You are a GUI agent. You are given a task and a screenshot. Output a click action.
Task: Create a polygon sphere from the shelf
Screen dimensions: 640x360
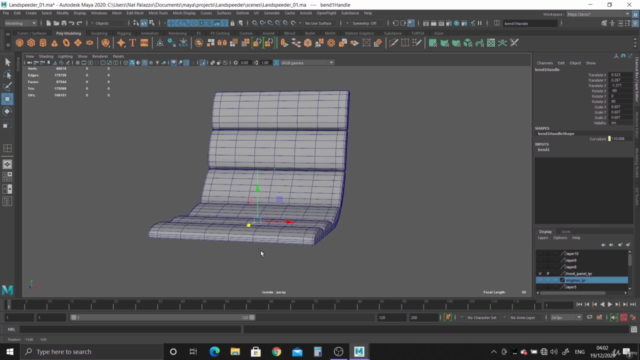pyautogui.click(x=19, y=43)
